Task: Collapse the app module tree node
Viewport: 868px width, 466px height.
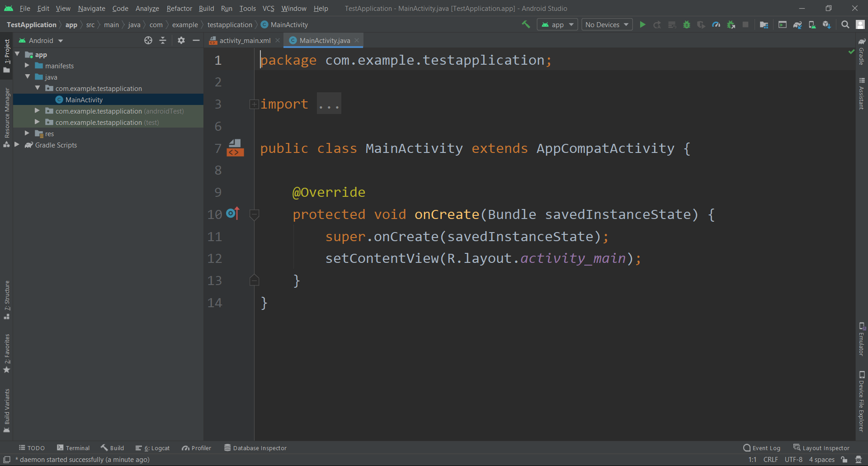Action: click(x=17, y=54)
